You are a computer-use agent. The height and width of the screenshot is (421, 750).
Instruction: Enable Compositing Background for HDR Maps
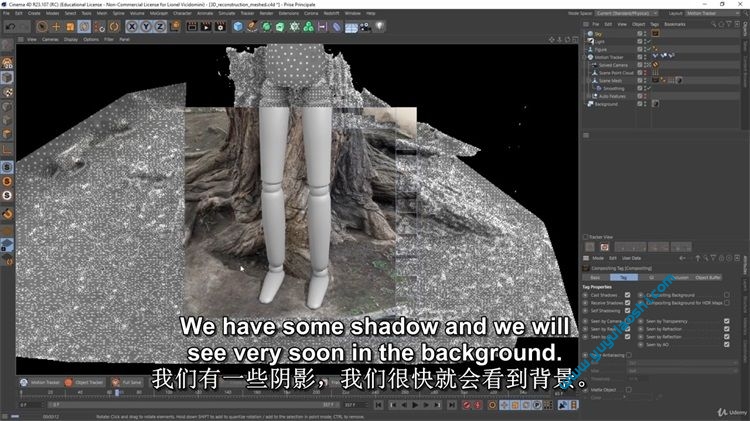(727, 303)
